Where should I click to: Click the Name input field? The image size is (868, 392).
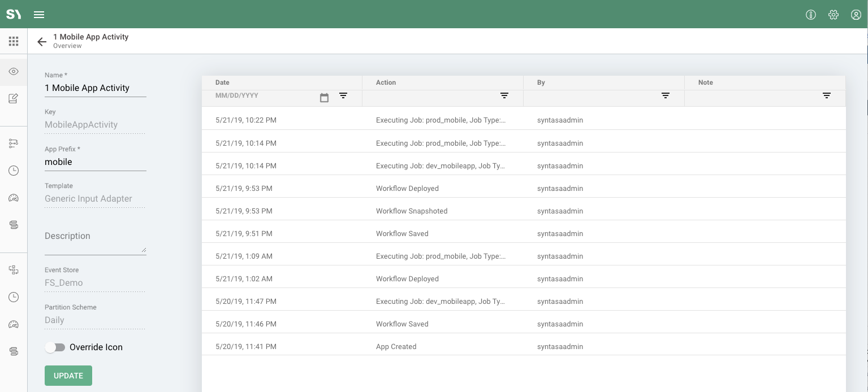coord(95,88)
